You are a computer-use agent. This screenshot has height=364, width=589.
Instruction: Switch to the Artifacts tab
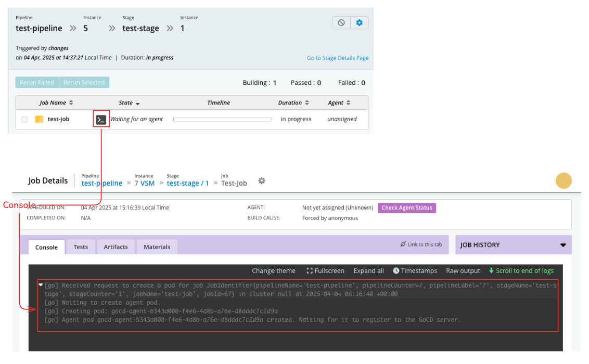pos(116,247)
